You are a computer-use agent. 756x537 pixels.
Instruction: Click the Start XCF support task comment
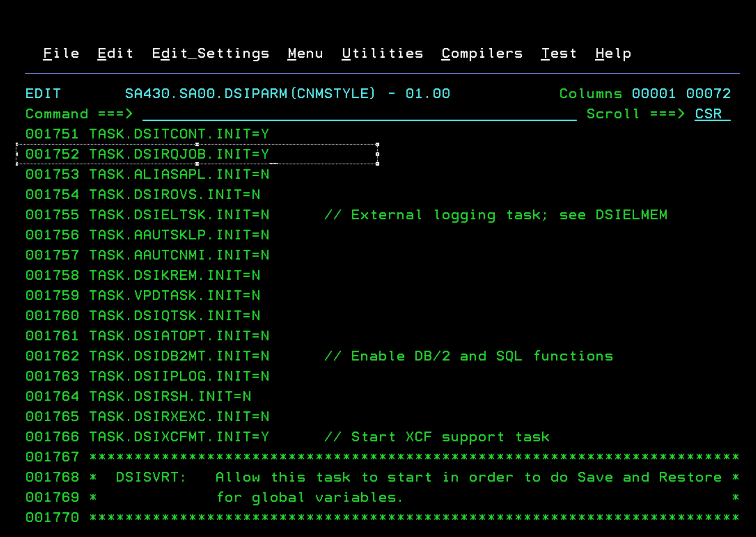(438, 436)
